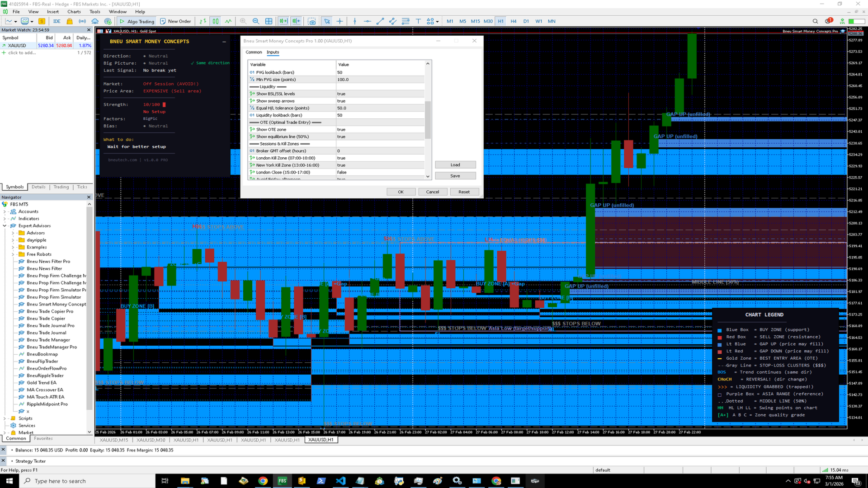
Task: Take chart screenshot with camera icon
Action: (x=312, y=21)
